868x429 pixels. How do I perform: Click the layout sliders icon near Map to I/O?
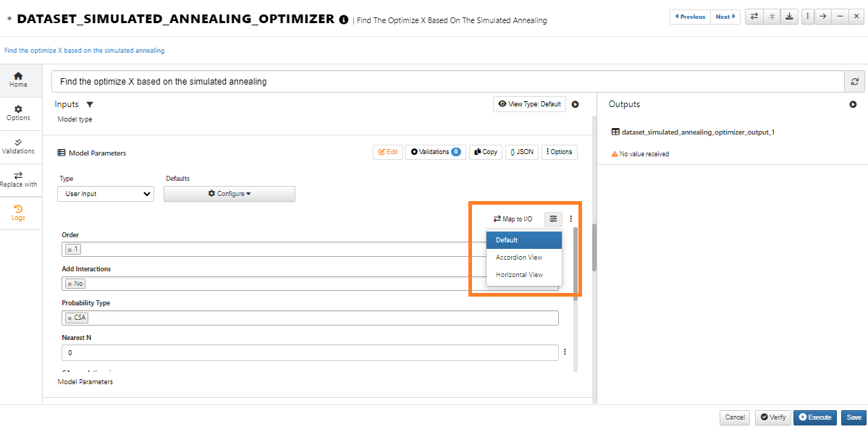click(554, 218)
